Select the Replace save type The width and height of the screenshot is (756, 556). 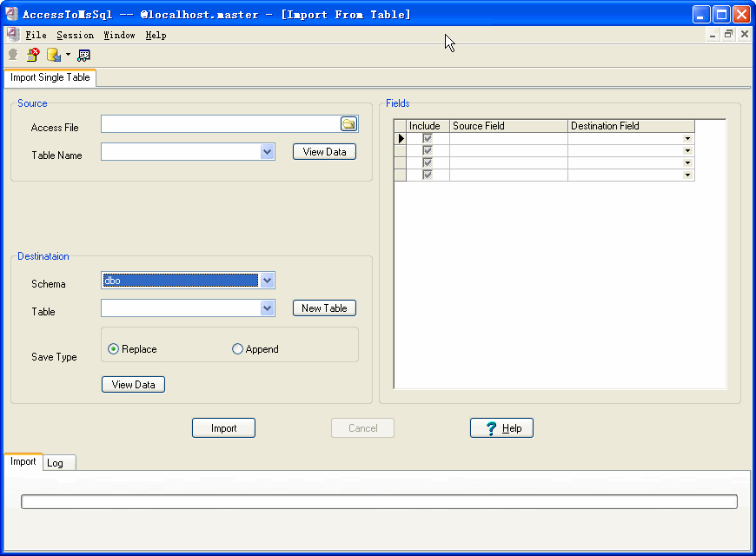pos(113,349)
